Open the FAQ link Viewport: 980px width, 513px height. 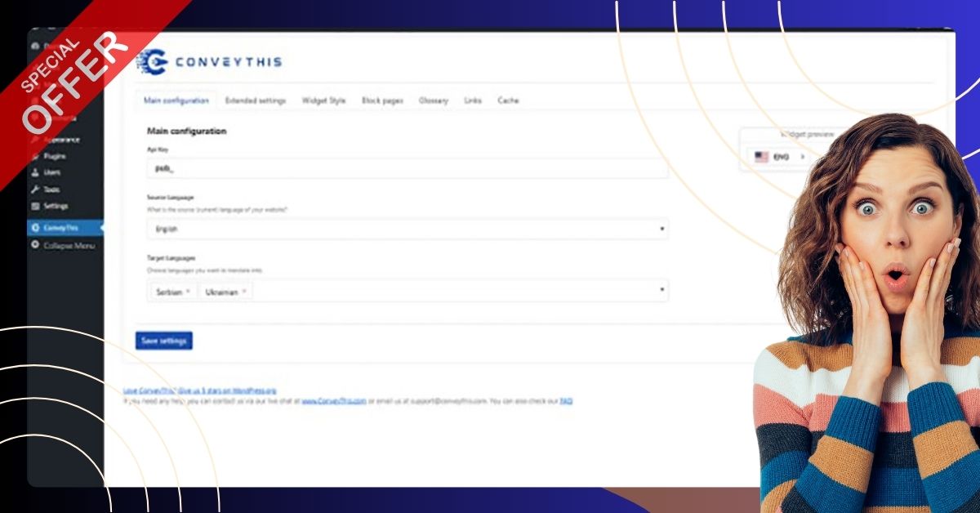[566, 401]
